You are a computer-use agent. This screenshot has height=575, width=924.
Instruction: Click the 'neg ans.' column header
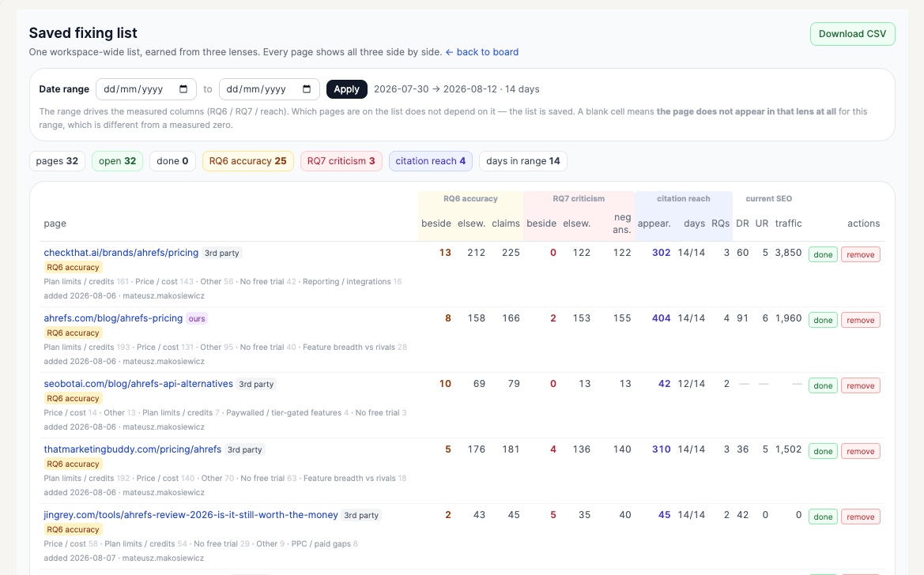tap(622, 224)
